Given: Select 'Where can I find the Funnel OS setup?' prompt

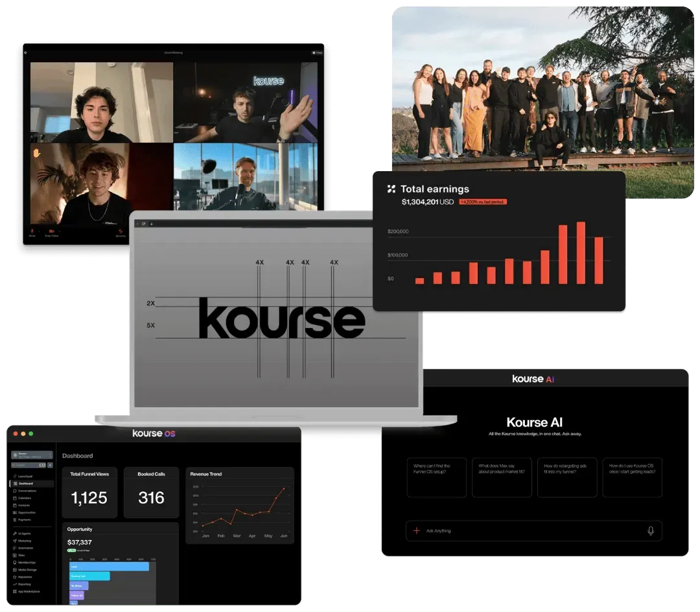Looking at the screenshot, I should pos(436,477).
